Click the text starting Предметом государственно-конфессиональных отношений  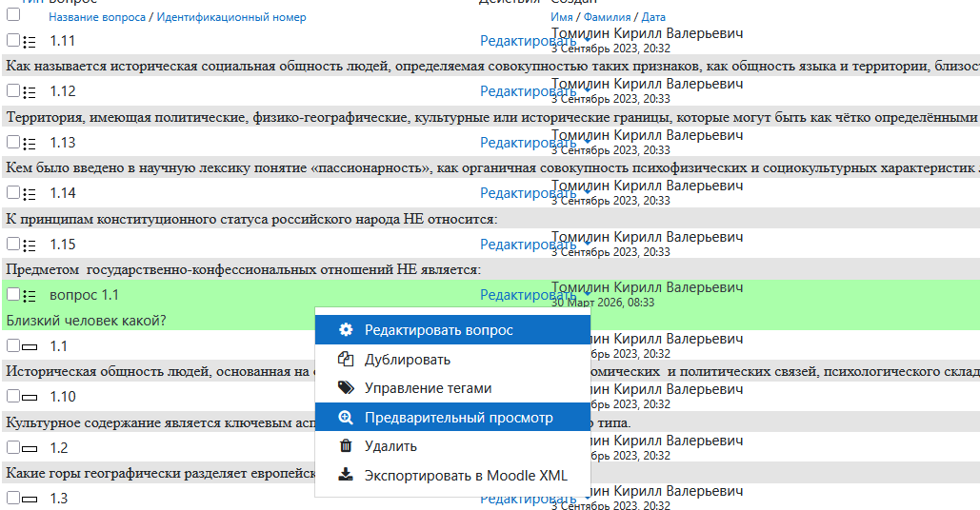(244, 269)
